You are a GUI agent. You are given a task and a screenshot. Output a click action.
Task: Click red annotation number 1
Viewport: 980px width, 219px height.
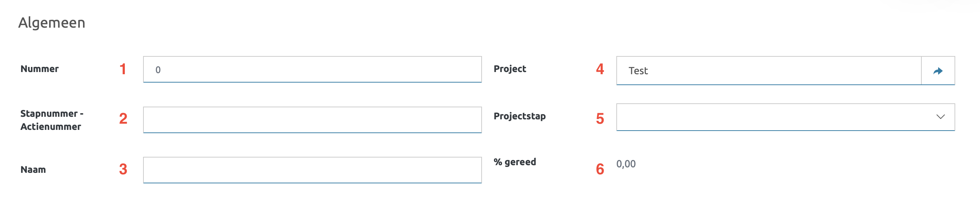(122, 69)
